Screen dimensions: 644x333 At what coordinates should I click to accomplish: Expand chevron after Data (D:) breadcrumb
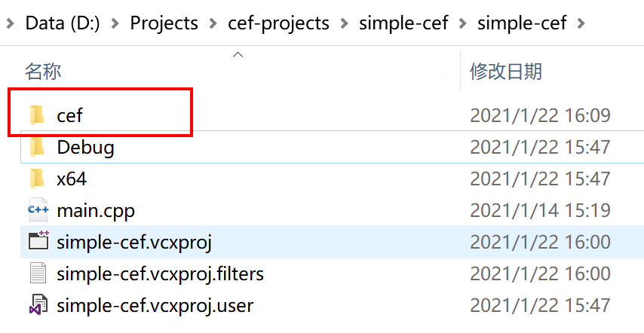[115, 23]
